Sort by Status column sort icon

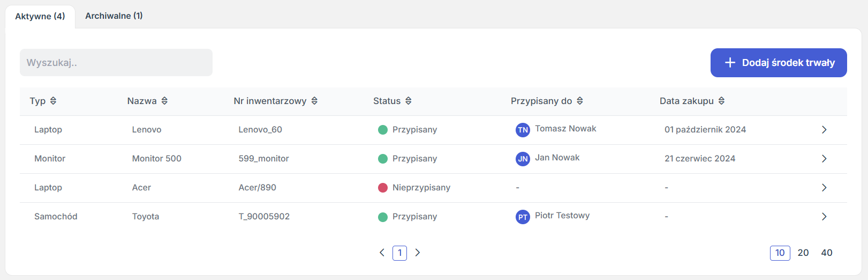point(409,101)
